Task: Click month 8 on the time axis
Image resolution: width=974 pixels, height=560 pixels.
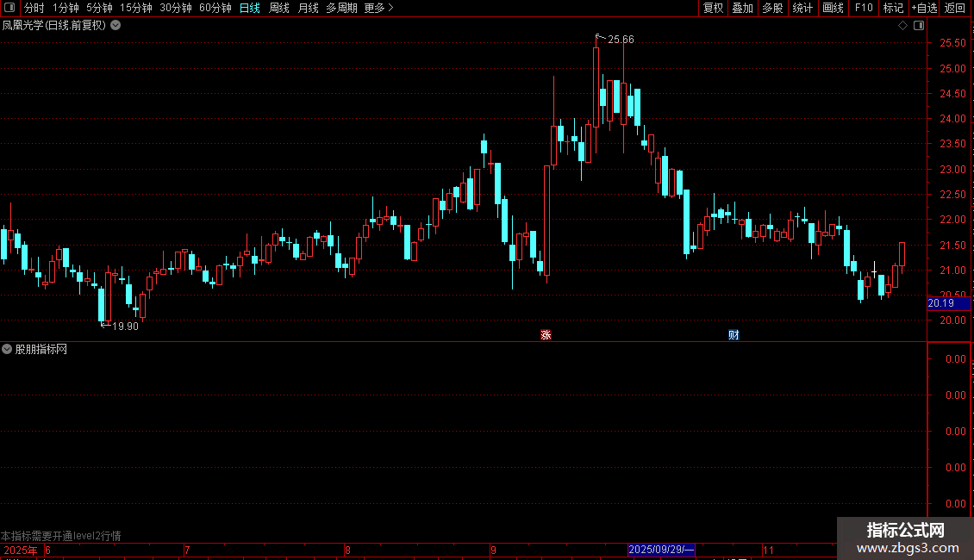Action: coord(347,550)
